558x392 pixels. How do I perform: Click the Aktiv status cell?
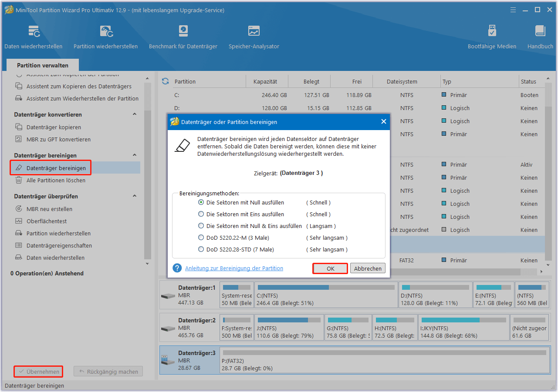526,164
